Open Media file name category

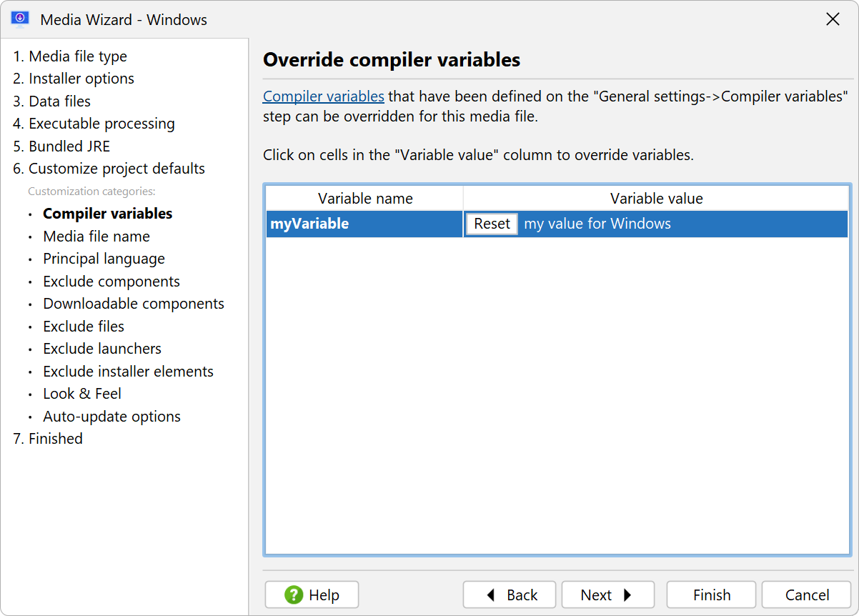96,237
